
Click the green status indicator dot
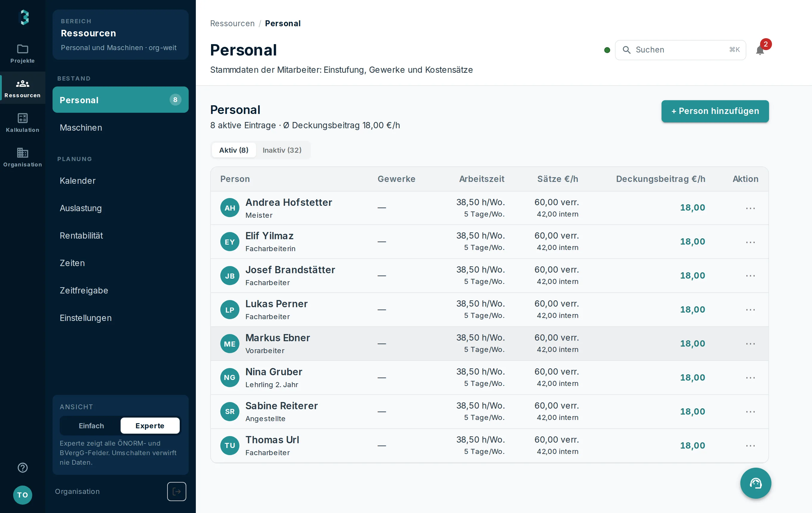coord(607,50)
